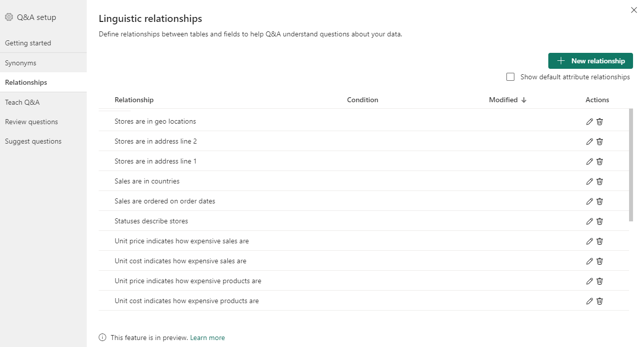Switch to Review questions
The width and height of the screenshot is (644, 347).
click(31, 122)
